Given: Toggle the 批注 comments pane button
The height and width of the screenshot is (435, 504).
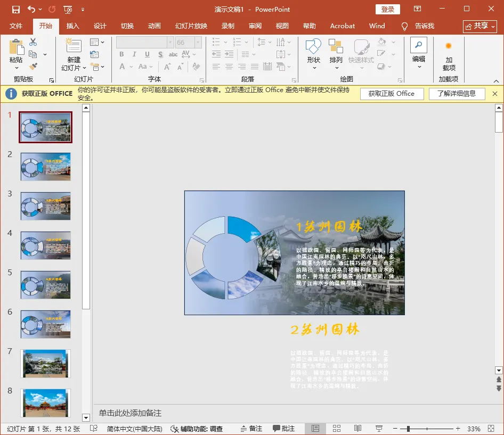Looking at the screenshot, I should (283, 428).
